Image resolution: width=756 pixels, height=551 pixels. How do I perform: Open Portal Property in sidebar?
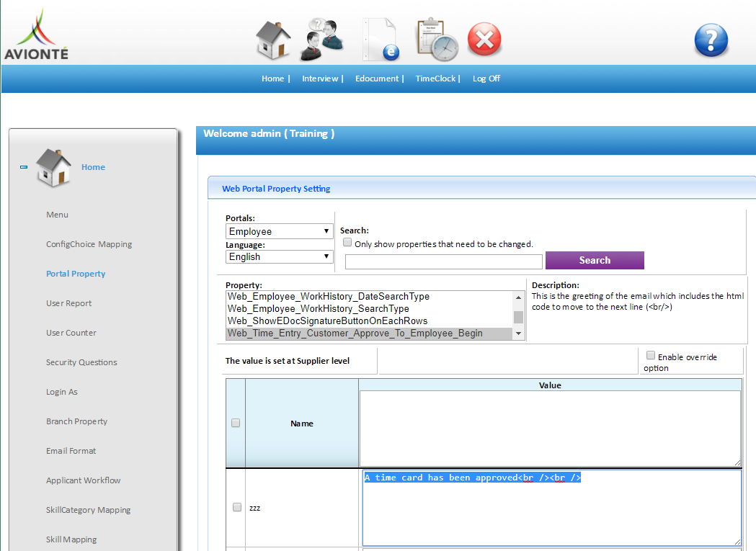coord(76,274)
